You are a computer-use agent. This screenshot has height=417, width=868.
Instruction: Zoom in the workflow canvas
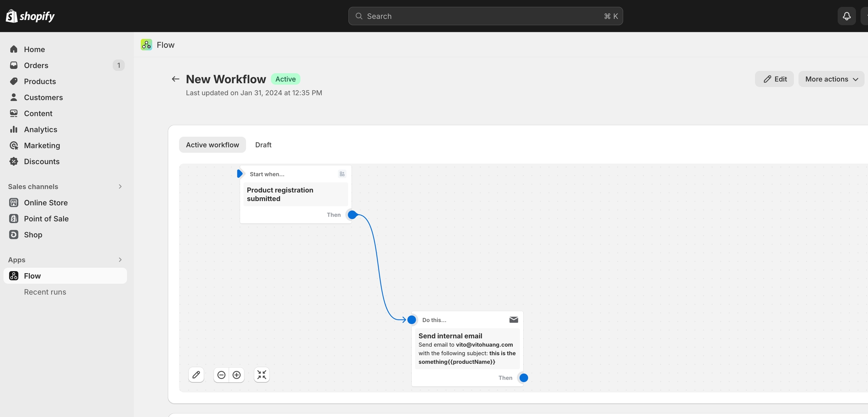237,375
